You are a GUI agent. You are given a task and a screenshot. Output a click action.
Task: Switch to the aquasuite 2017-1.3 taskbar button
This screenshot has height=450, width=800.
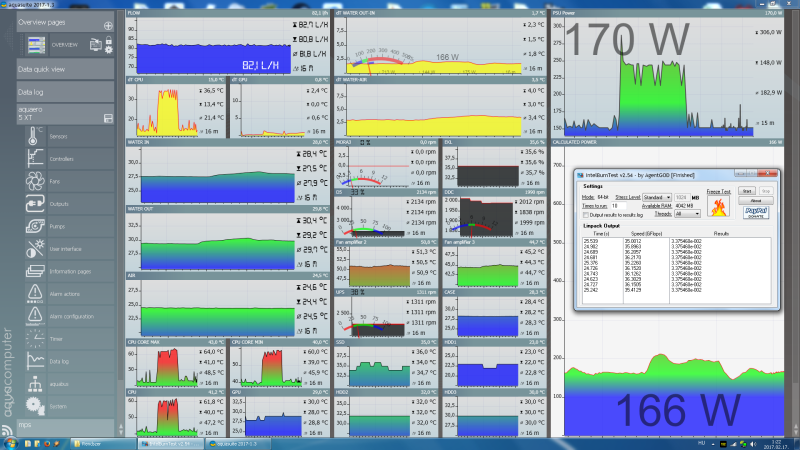(238, 444)
